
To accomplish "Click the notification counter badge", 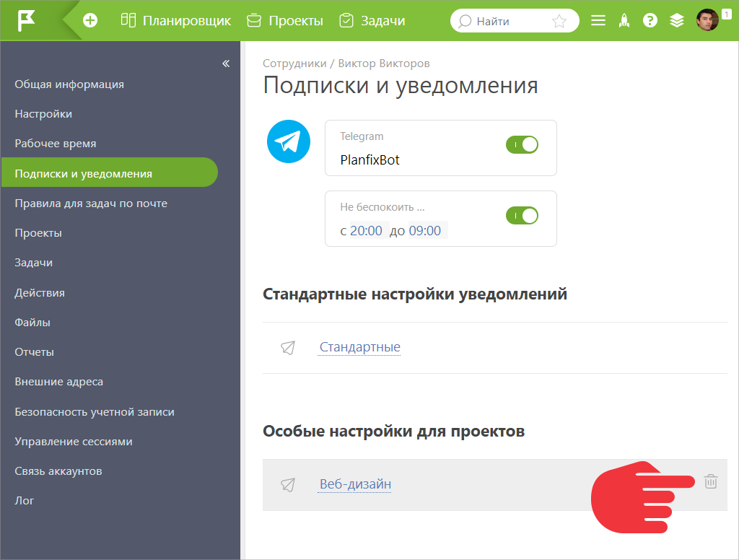I will point(726,14).
